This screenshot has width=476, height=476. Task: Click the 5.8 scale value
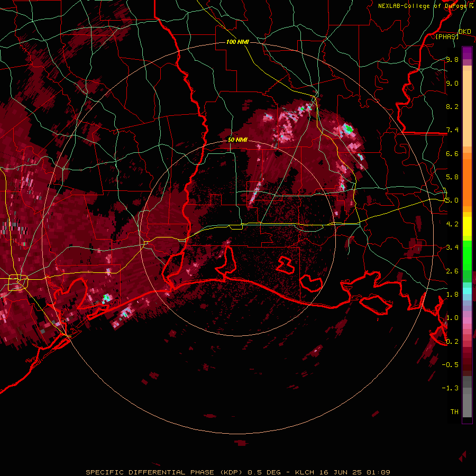(x=452, y=177)
